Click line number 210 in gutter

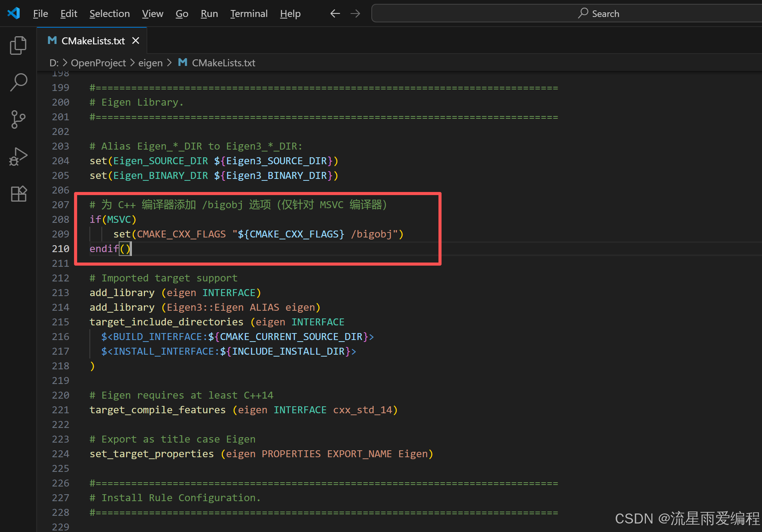[61, 249]
